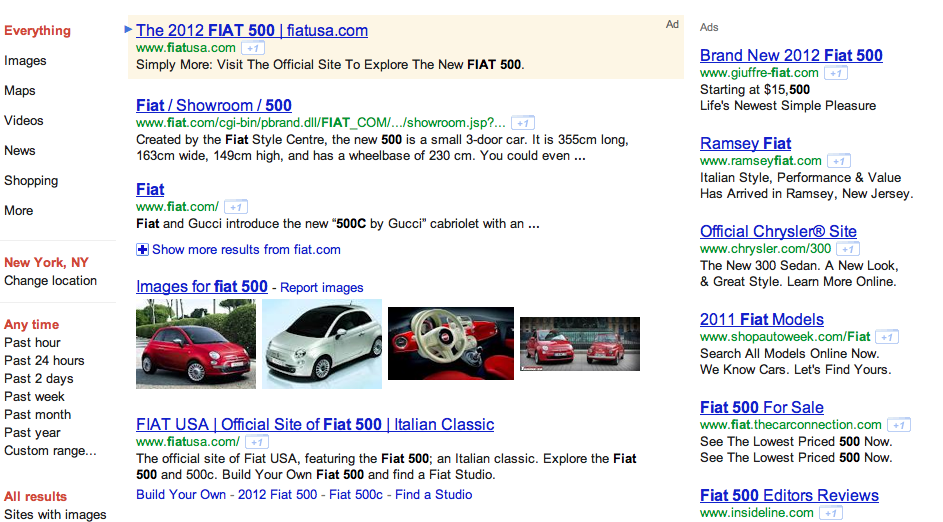Expand the plus icon for more fiat.com results

pos(142,250)
